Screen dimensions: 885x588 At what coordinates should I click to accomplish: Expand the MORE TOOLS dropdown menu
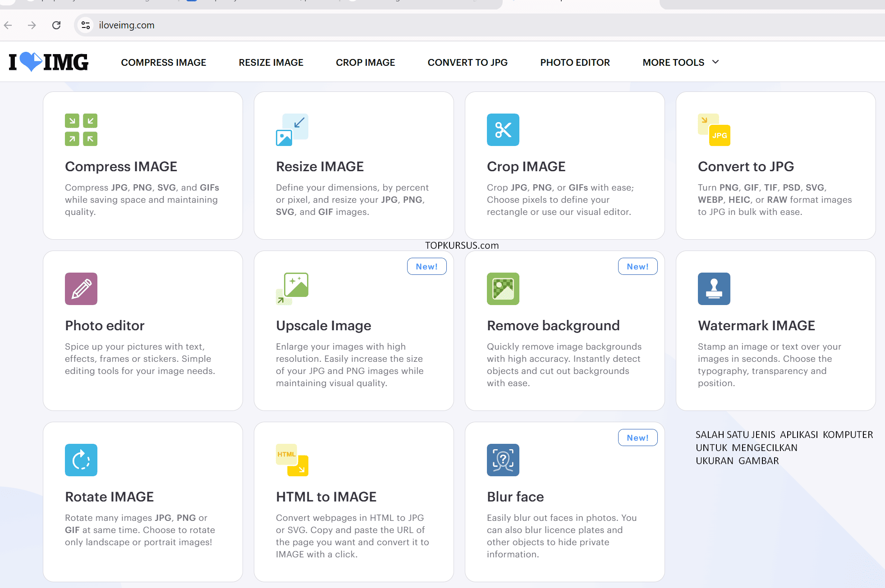[680, 62]
